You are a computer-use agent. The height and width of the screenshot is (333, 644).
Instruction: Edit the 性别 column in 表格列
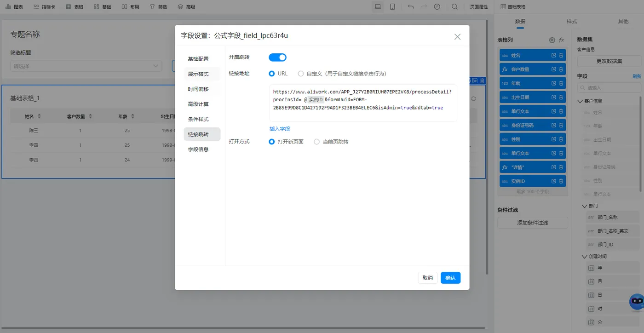pyautogui.click(x=554, y=139)
